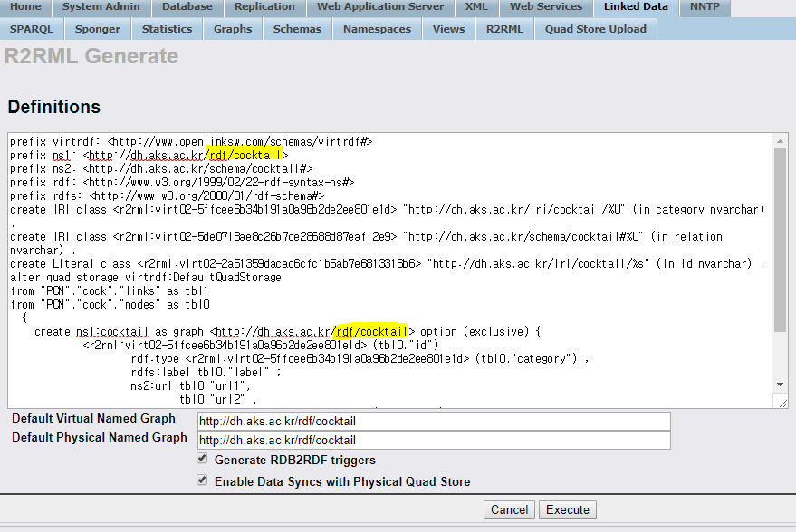This screenshot has width=796, height=532.
Task: Click the Default Virtual Named Graph field
Action: [434, 422]
